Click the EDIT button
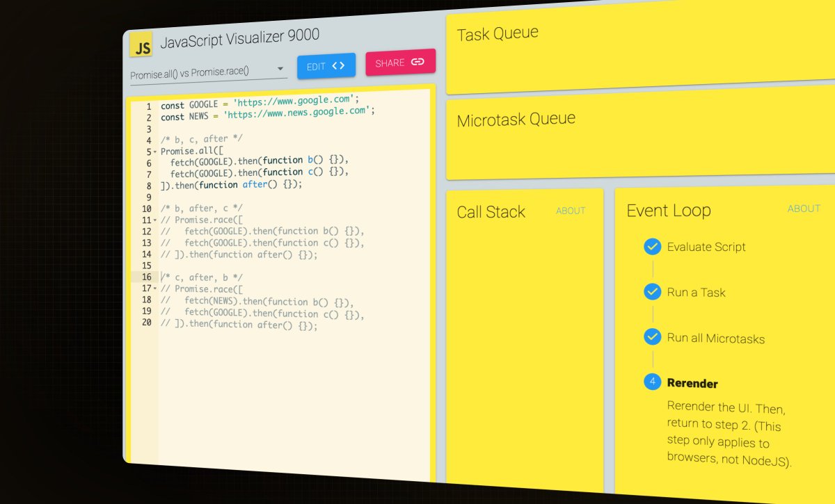 tap(326, 66)
